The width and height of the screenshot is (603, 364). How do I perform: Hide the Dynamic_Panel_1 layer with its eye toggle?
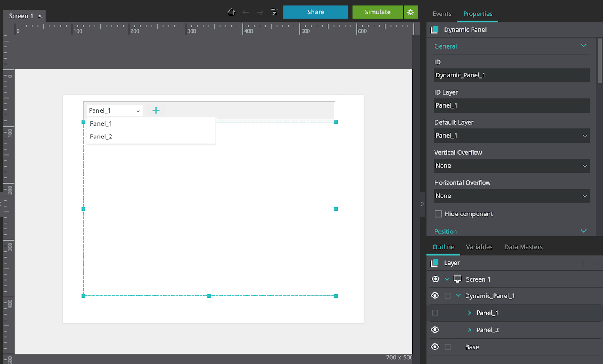click(435, 296)
